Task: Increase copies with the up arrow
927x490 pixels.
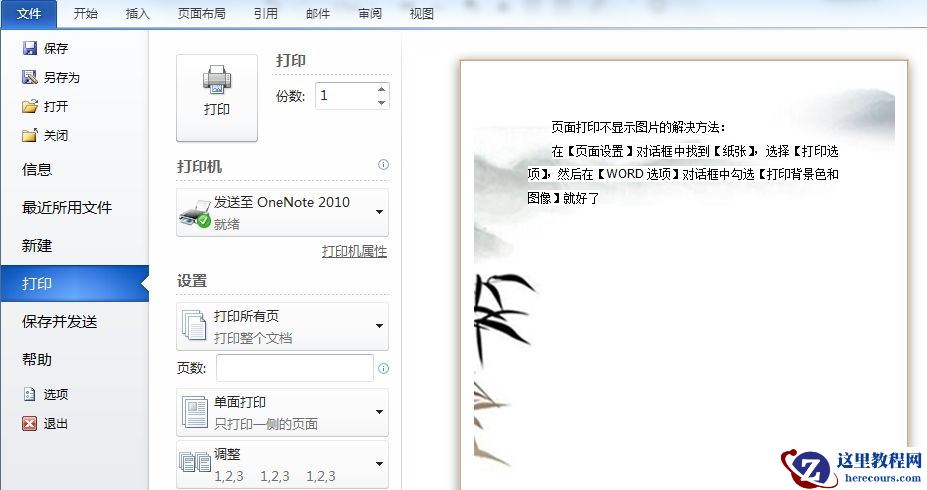Action: tap(381, 89)
